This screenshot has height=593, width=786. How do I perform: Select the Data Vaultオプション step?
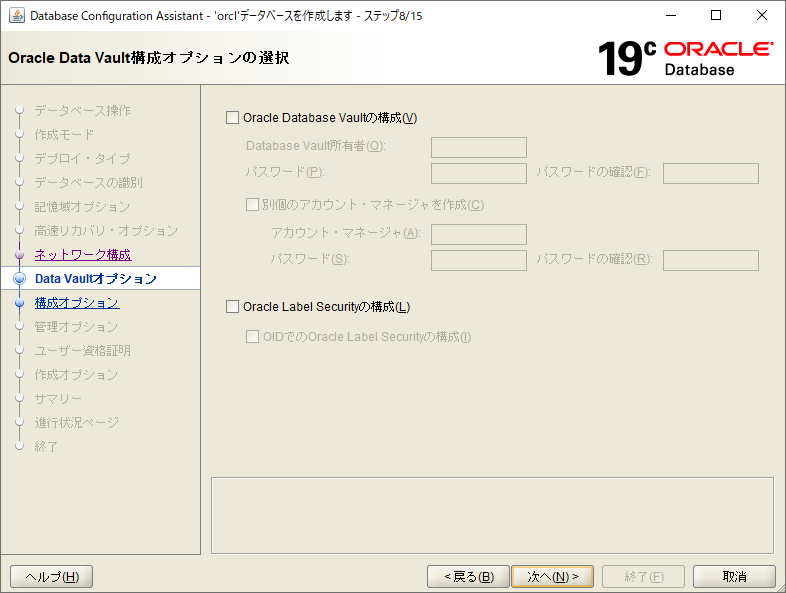point(96,279)
